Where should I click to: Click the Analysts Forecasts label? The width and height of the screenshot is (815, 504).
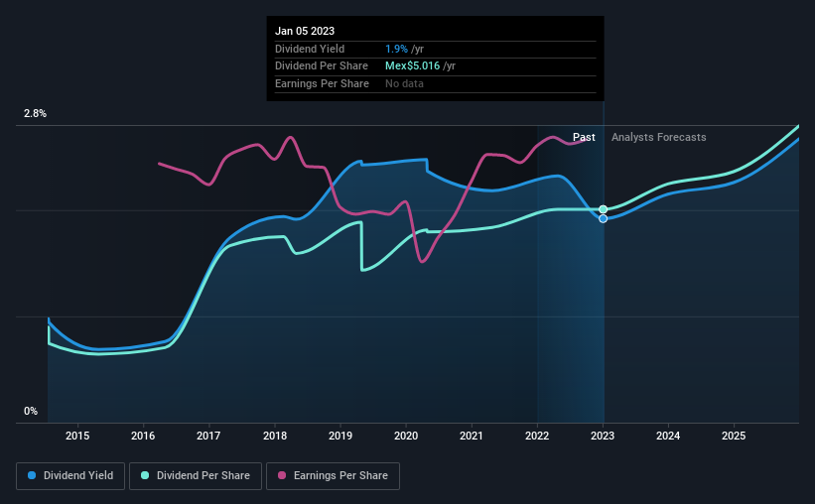pos(658,137)
